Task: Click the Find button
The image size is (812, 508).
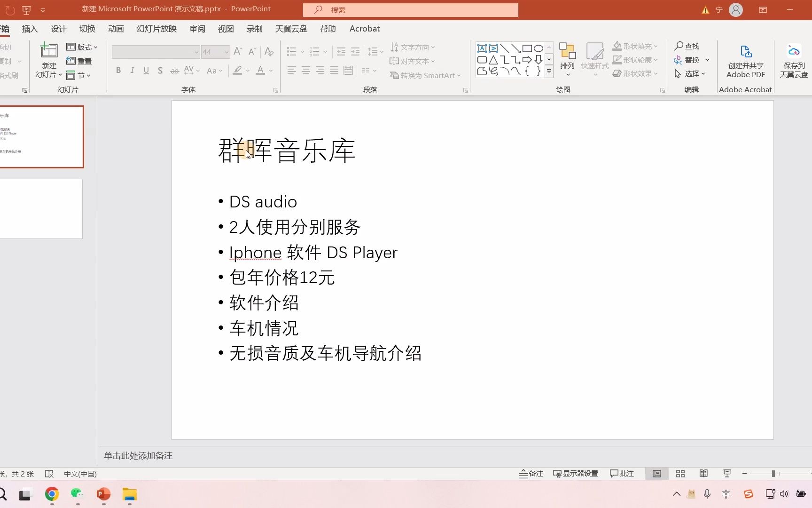Action: [x=687, y=46]
